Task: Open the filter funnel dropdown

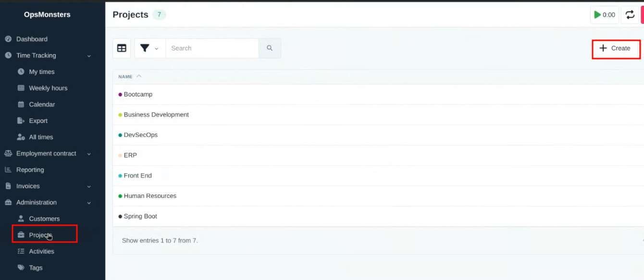Action: tap(149, 48)
